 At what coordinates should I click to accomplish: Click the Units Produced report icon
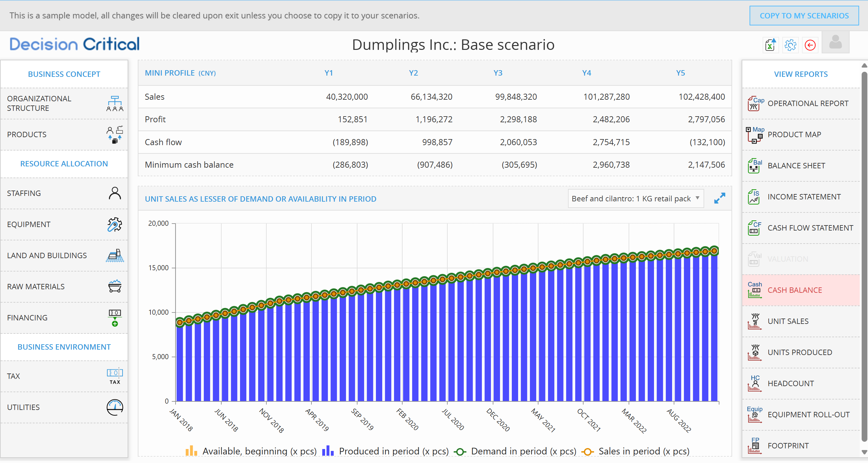tap(755, 352)
